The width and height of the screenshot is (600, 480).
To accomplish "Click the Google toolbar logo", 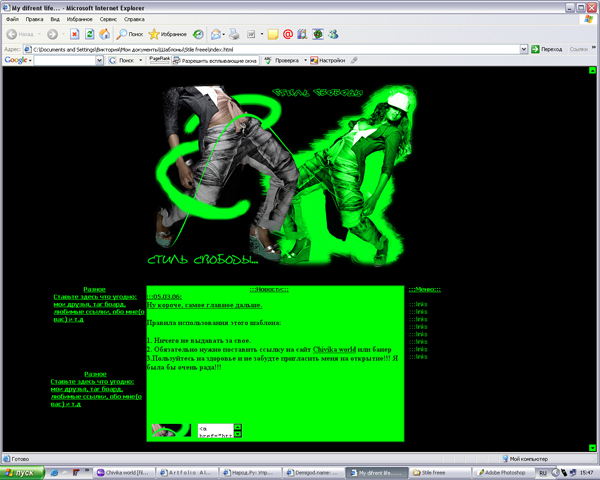I will pyautogui.click(x=16, y=60).
